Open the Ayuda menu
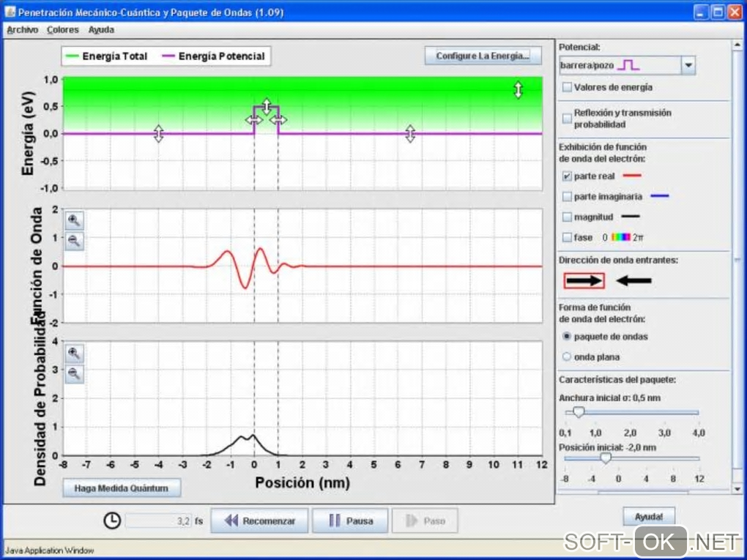This screenshot has height=560, width=747. click(101, 29)
